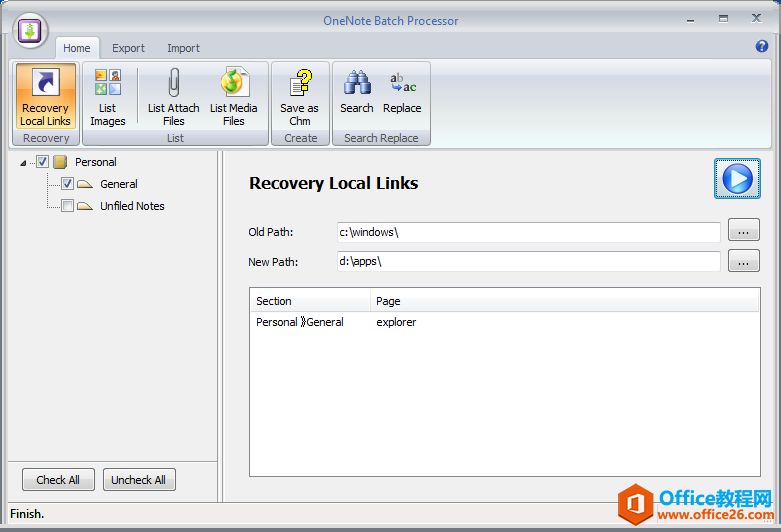This screenshot has height=532, width=781.
Task: Uncheck the Personal notebook checkbox
Action: pyautogui.click(x=43, y=162)
